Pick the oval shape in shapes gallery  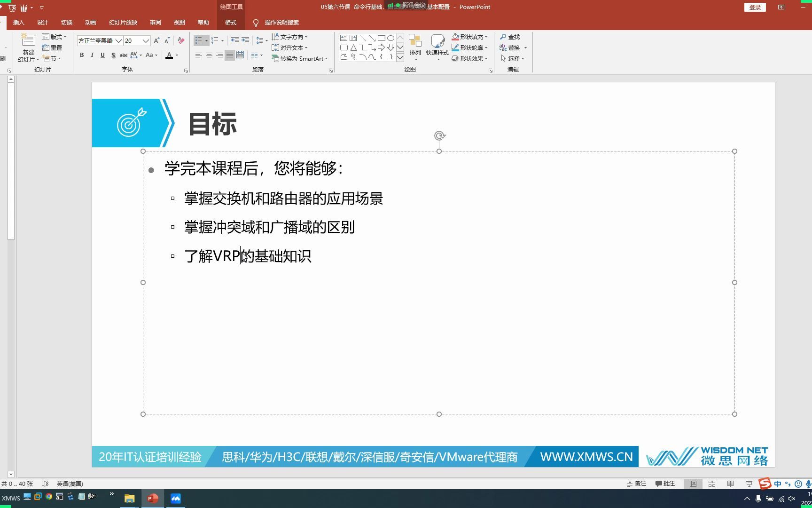coord(390,38)
